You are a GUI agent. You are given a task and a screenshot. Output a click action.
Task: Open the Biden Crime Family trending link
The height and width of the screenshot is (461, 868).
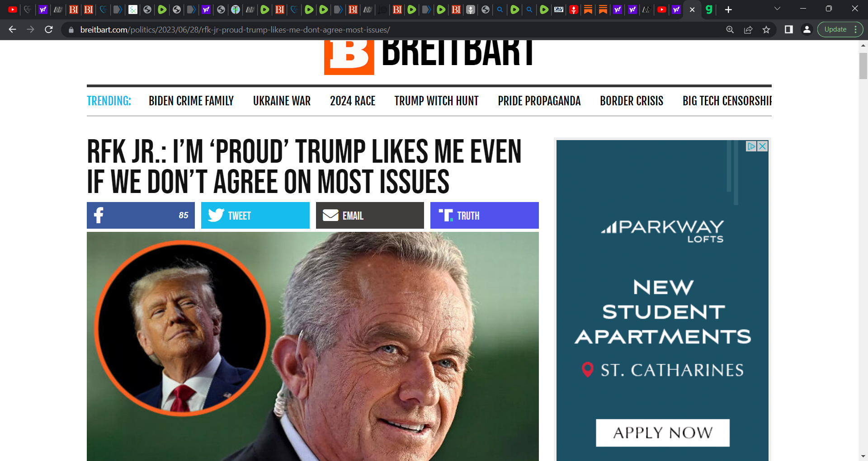click(191, 101)
